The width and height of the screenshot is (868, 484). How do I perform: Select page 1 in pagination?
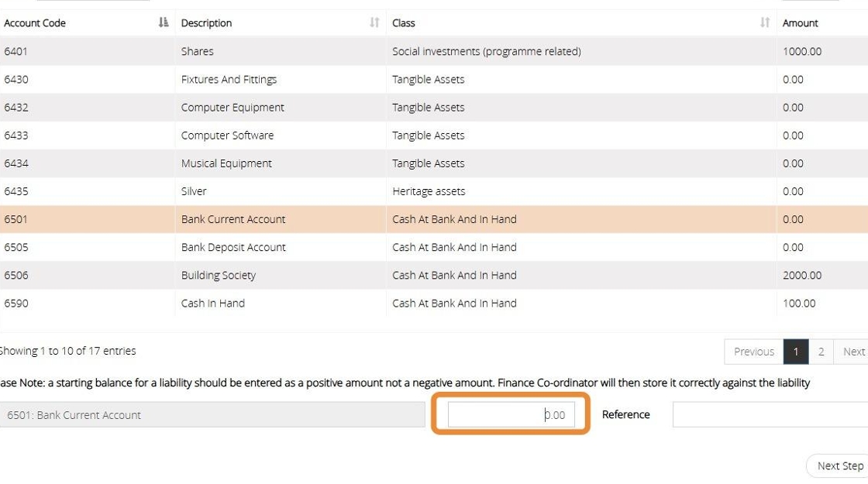(x=796, y=352)
